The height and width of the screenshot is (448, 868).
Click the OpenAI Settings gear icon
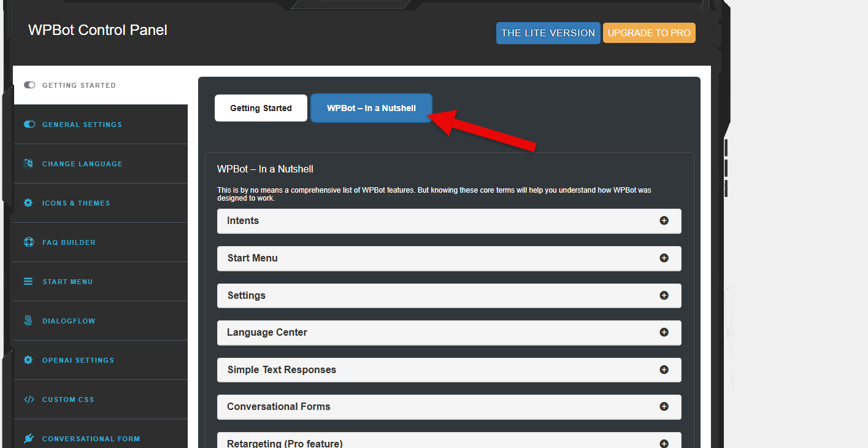click(x=28, y=360)
